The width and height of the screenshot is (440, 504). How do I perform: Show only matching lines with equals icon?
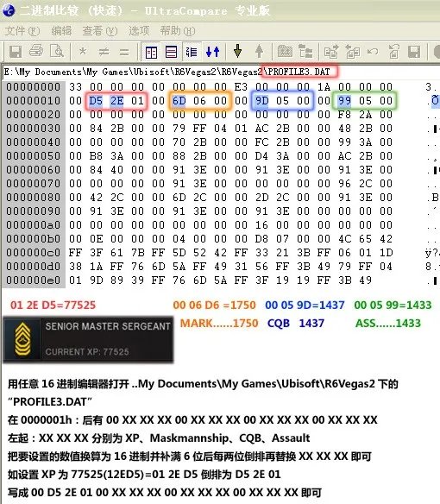click(124, 52)
